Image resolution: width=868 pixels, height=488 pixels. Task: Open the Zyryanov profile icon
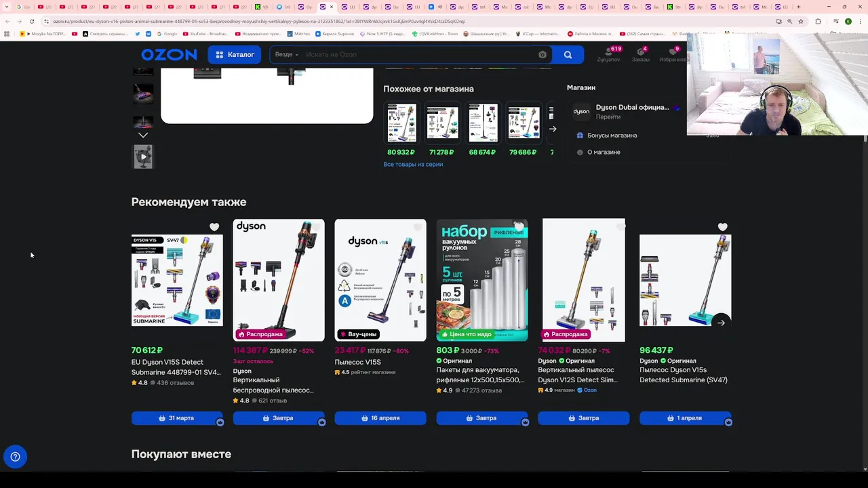point(608,55)
